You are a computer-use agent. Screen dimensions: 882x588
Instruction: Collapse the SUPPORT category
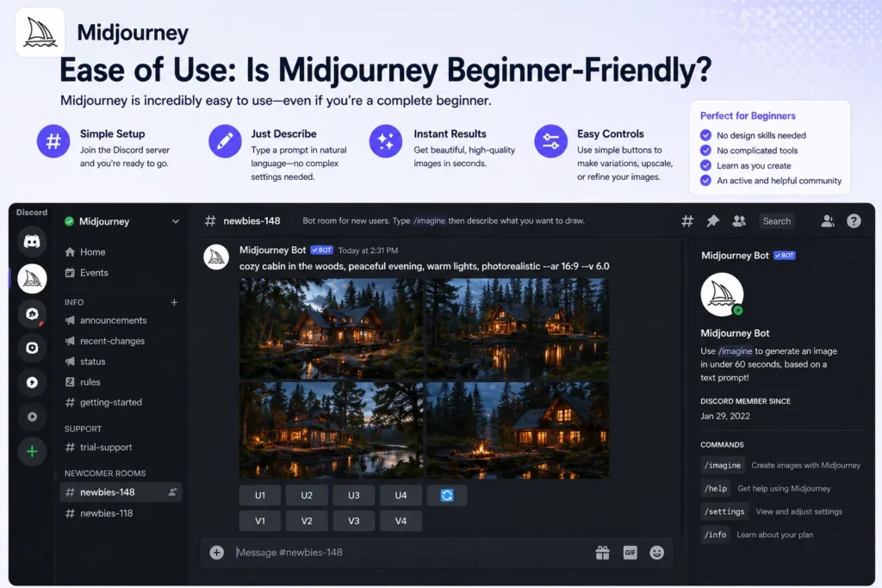tap(83, 429)
